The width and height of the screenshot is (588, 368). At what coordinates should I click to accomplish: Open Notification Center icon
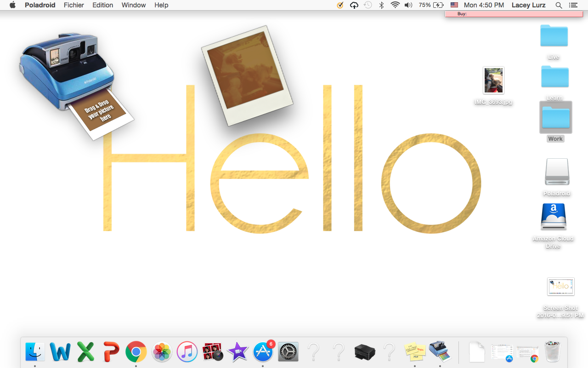573,5
